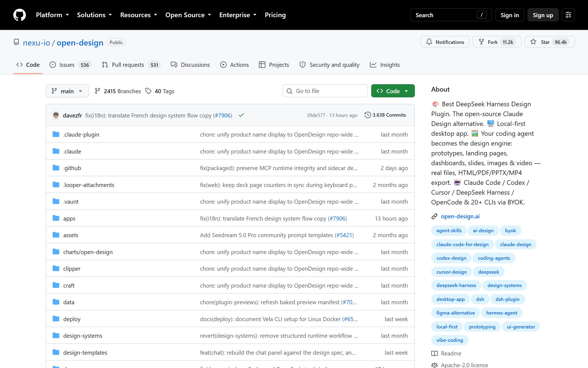The height and width of the screenshot is (368, 588).
Task: Click the folder icon for .looper-attachments
Action: (56, 185)
